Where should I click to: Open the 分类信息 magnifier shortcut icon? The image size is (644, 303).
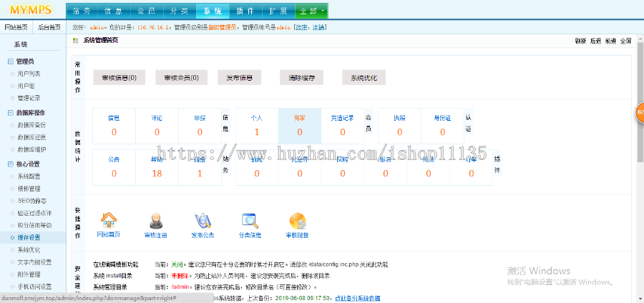pos(250,221)
